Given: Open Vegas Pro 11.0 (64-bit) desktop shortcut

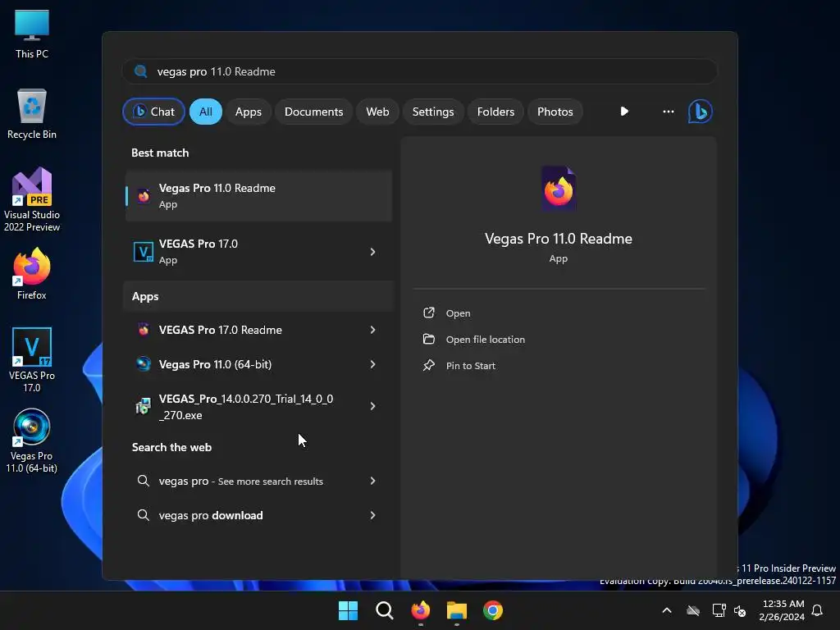Looking at the screenshot, I should coord(32,441).
